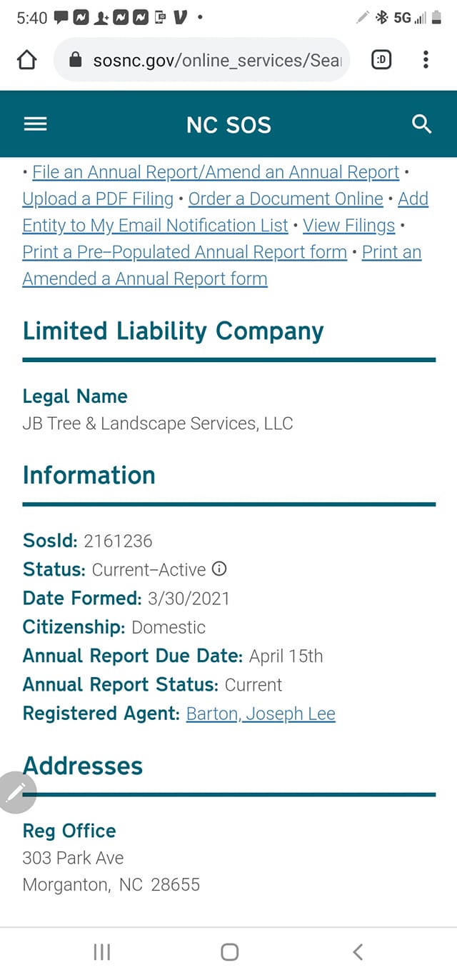Open the browser tab switcher
The image size is (457, 980).
[x=382, y=61]
